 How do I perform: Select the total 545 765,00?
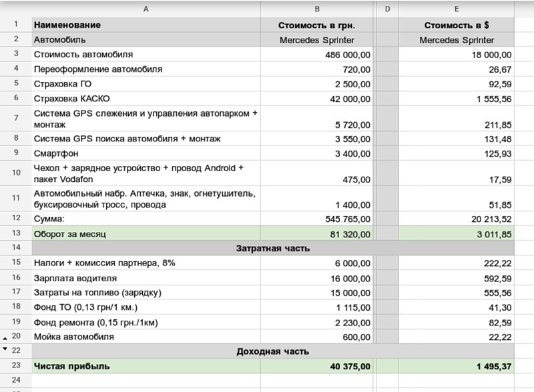click(x=317, y=219)
